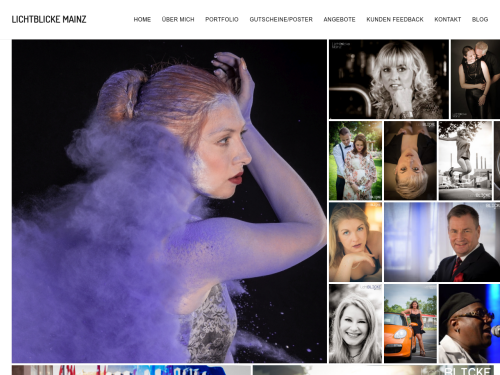The width and height of the screenshot is (500, 375).
Task: Visit the BLOG link
Action: (x=480, y=20)
